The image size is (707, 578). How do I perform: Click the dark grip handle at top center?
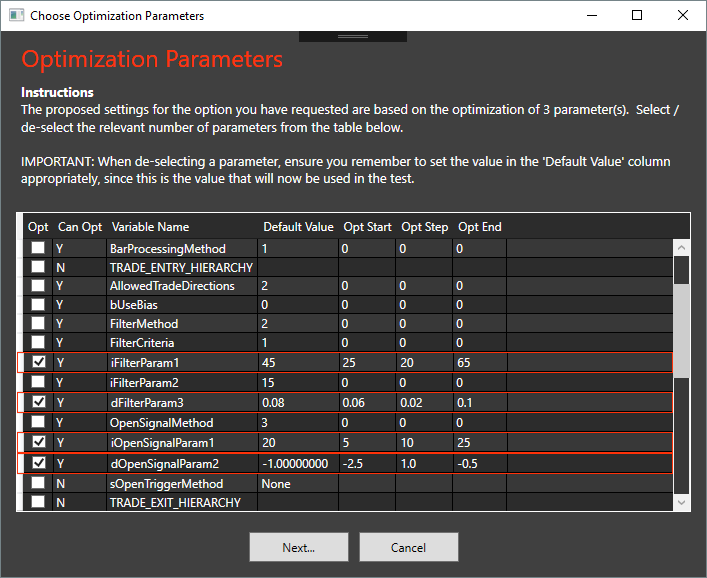click(x=353, y=37)
